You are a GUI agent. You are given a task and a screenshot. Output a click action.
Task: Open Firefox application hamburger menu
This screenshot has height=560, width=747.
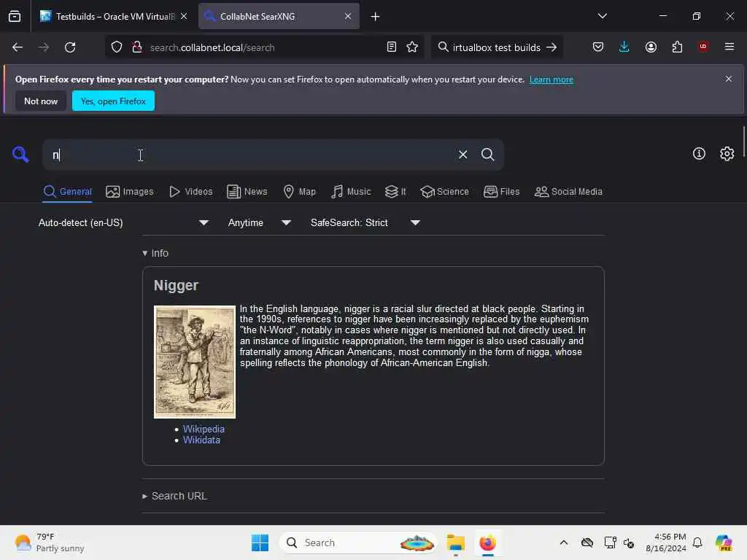729,47
